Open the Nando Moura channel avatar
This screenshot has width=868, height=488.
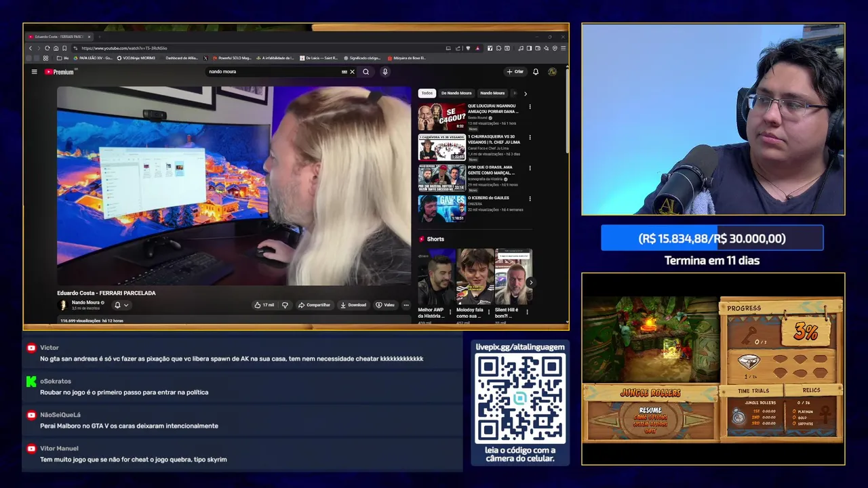coord(63,305)
